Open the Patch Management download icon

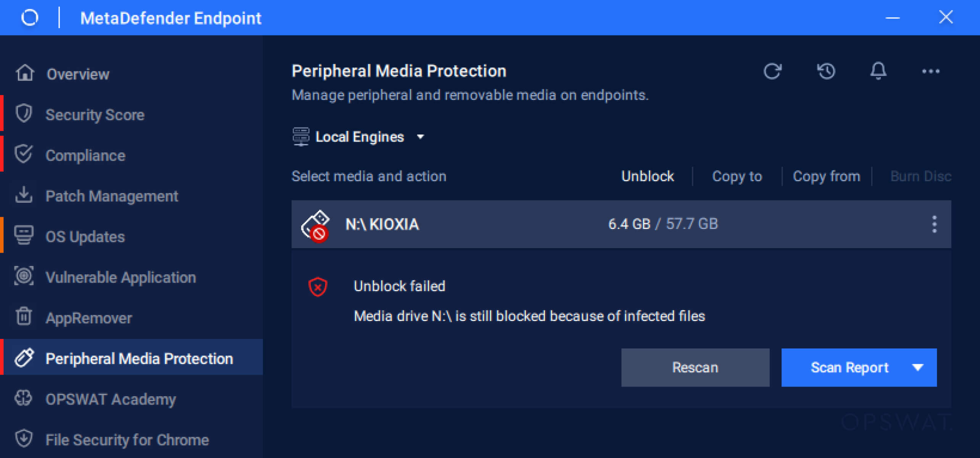click(24, 195)
